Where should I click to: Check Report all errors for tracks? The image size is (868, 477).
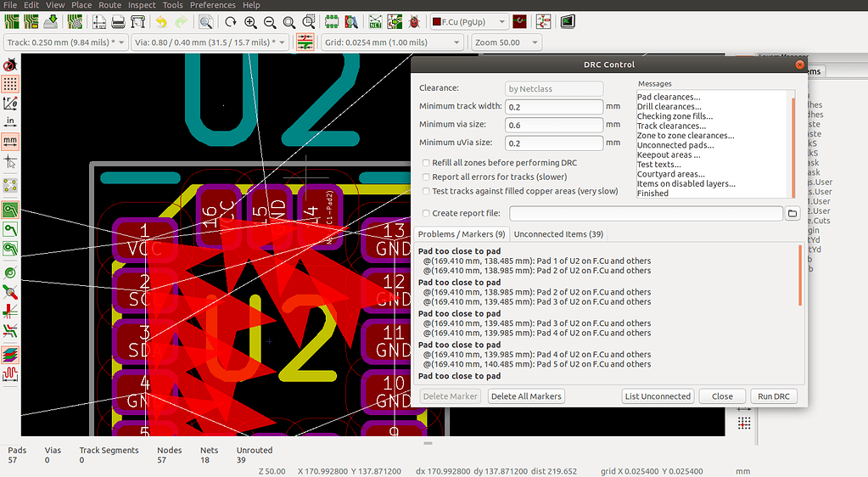426,177
